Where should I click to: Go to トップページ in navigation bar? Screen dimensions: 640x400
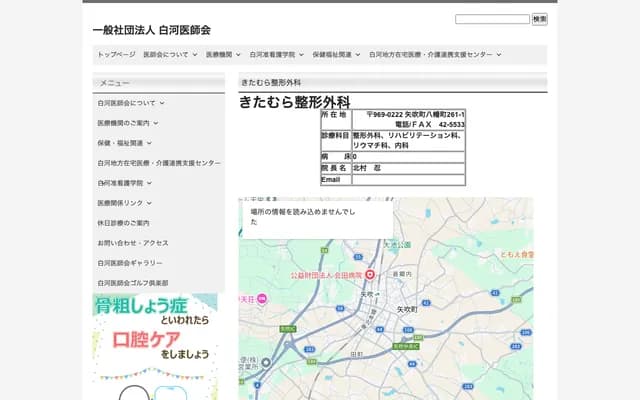pos(116,55)
